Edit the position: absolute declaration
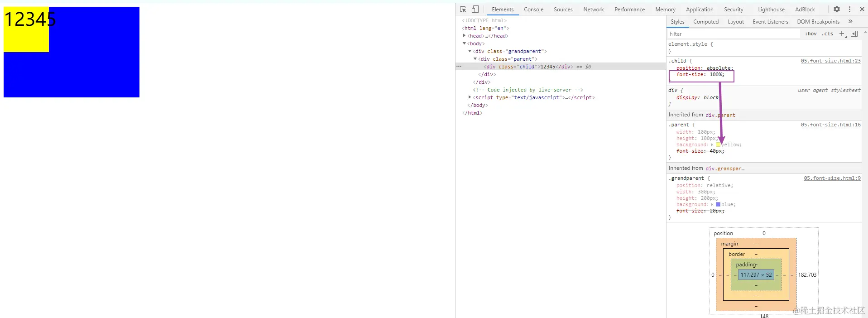The height and width of the screenshot is (318, 868). (x=705, y=68)
